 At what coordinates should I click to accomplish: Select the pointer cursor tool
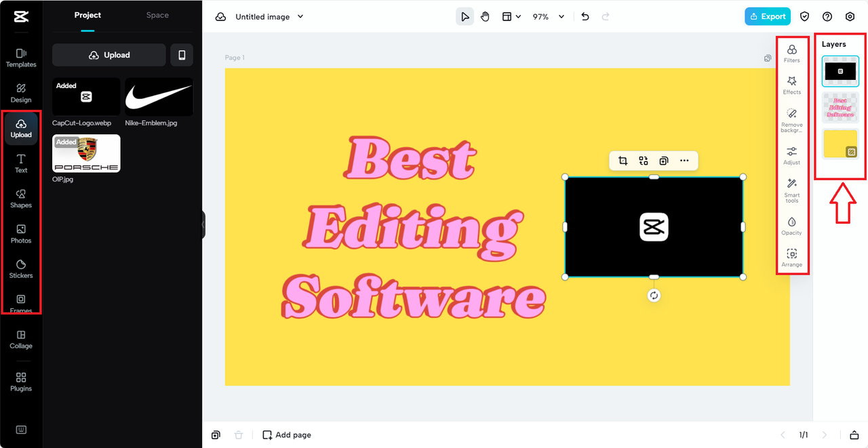[465, 17]
